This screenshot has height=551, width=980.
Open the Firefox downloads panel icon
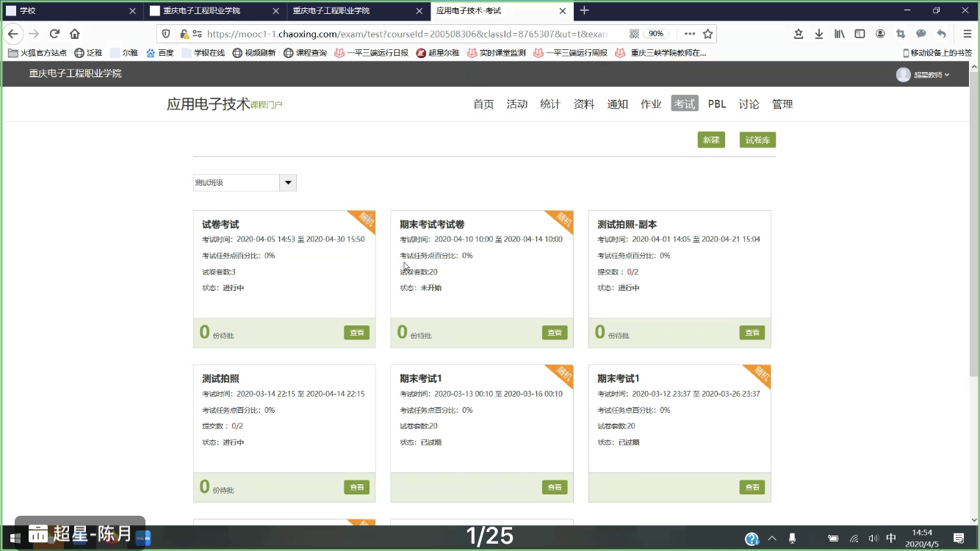[x=819, y=33]
